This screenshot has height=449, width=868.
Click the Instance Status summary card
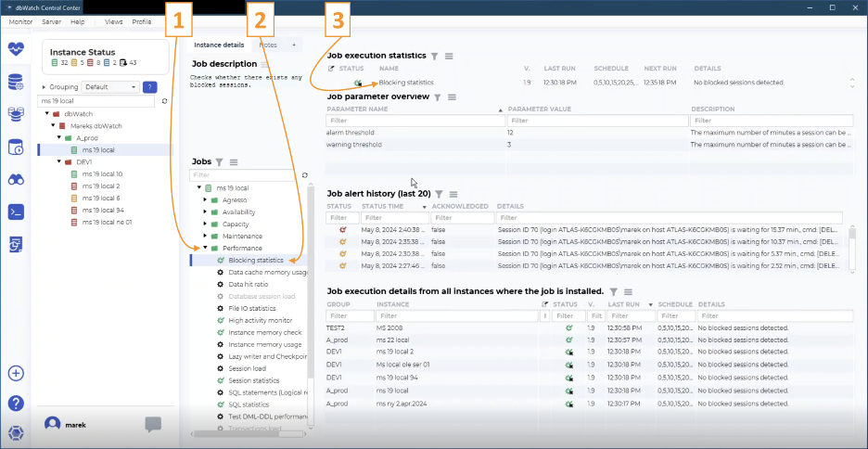pyautogui.click(x=105, y=57)
